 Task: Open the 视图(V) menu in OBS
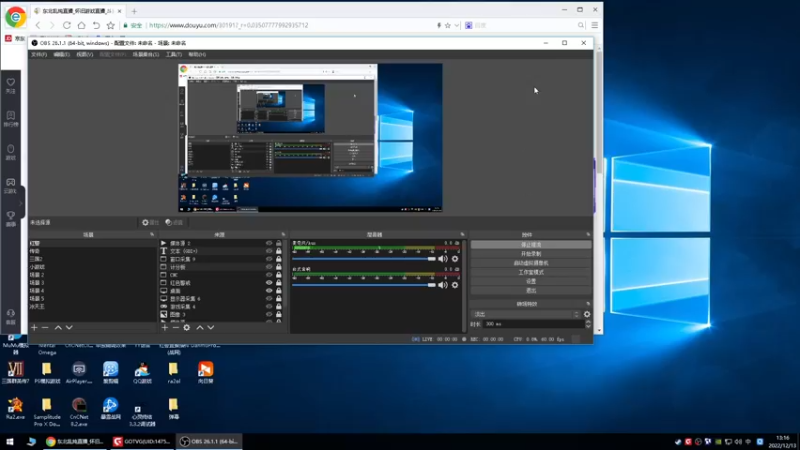coord(85,55)
